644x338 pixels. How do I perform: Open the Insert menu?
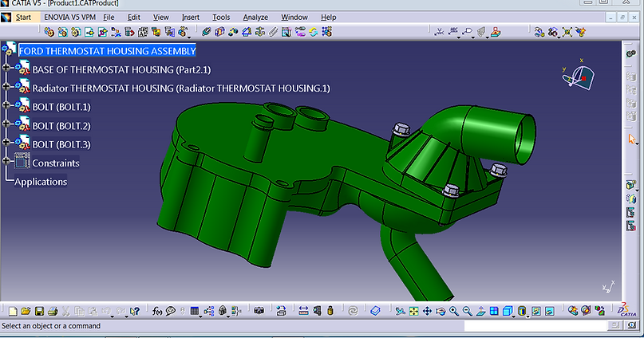tap(191, 18)
